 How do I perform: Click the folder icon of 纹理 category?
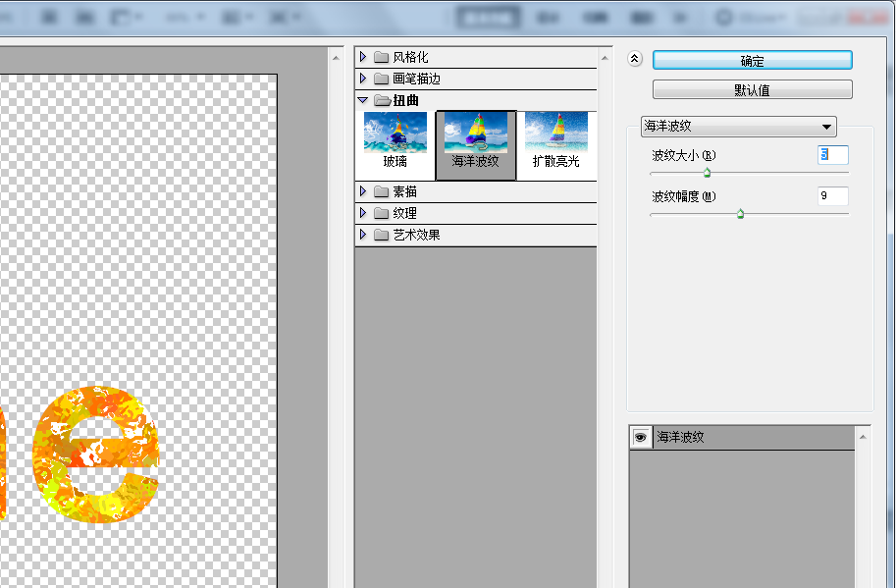pos(381,212)
